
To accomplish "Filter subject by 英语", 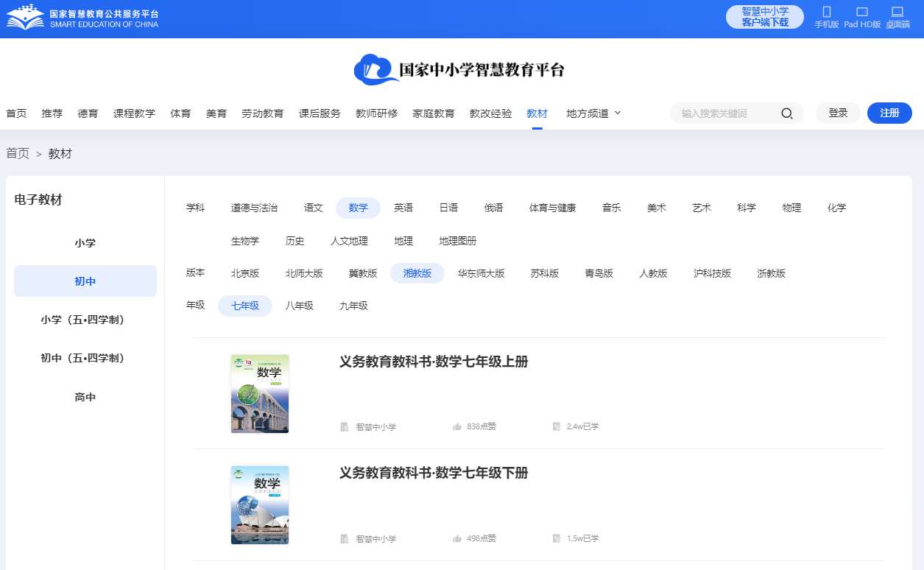I will click(403, 208).
